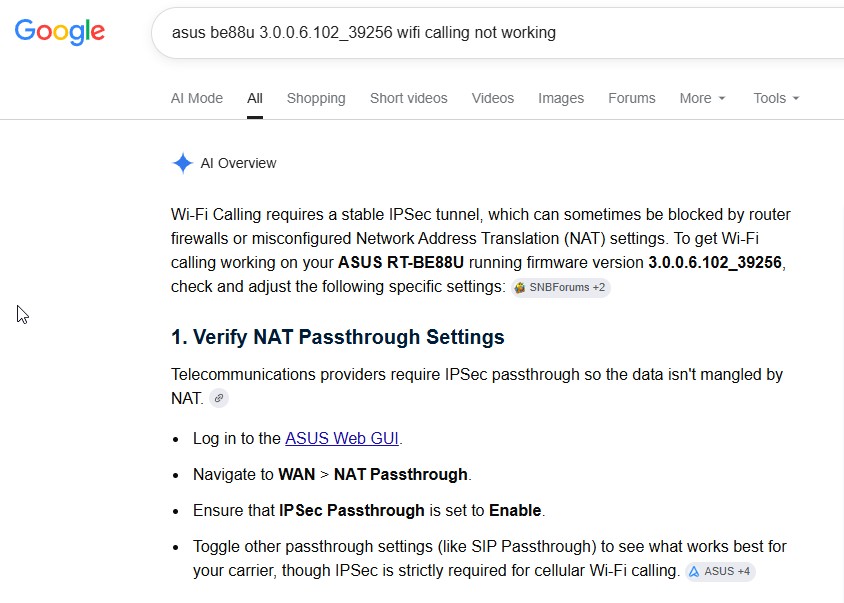Click the AI Overview sparkle icon
Viewport: 844px width, 603px height.
click(182, 163)
